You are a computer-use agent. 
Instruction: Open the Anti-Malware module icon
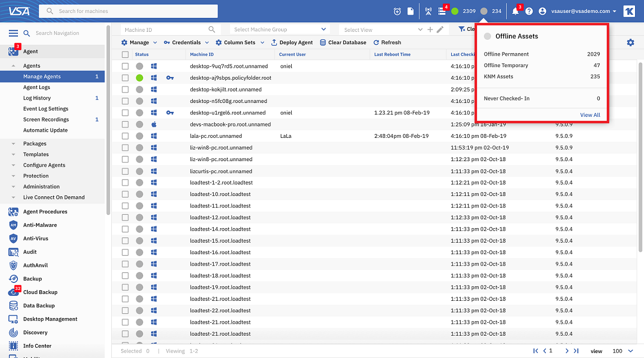(x=13, y=225)
